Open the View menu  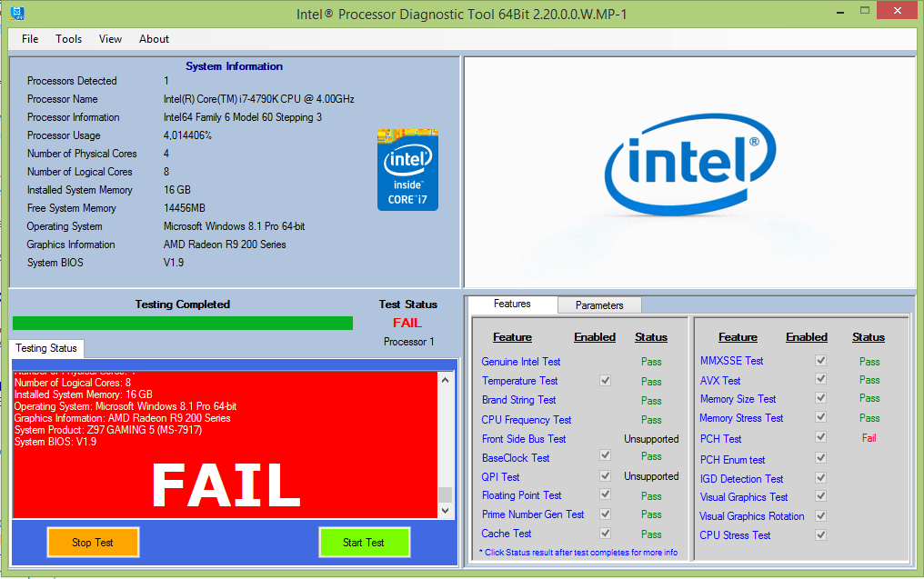point(110,39)
